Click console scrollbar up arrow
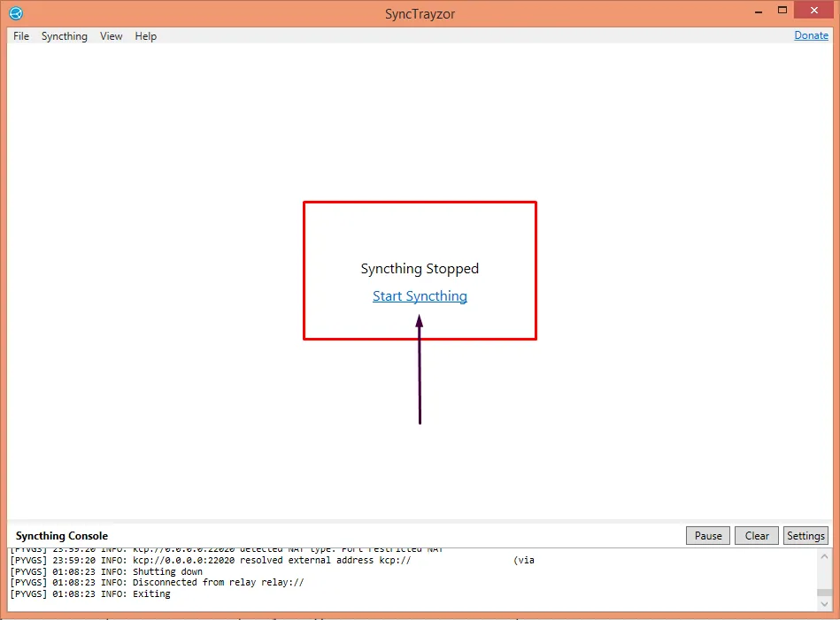 (x=824, y=556)
